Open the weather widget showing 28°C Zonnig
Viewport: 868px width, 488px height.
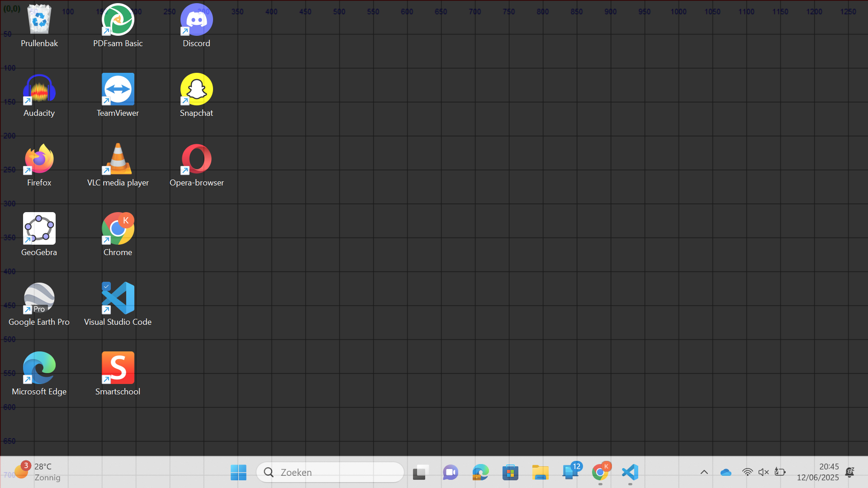pyautogui.click(x=36, y=472)
